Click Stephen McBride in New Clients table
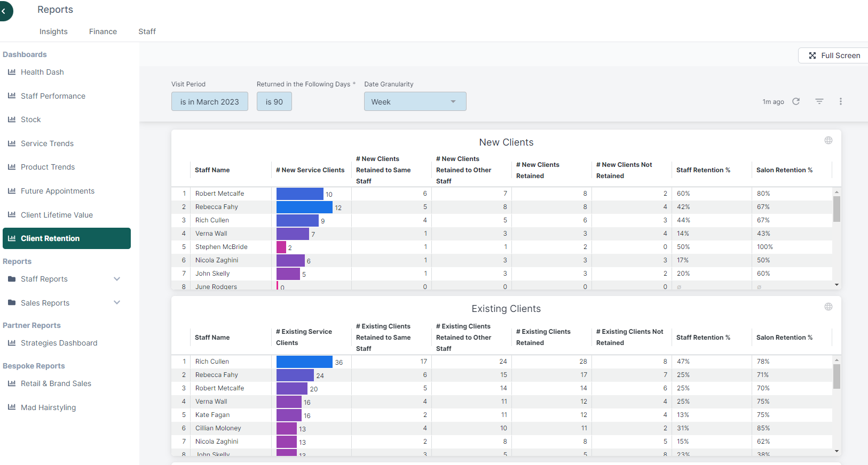 221,247
